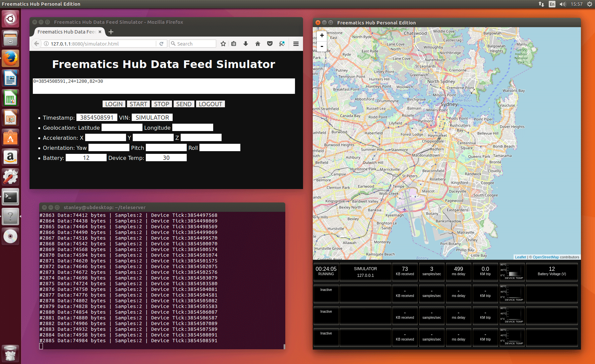Edit the VIN field

tap(152, 118)
